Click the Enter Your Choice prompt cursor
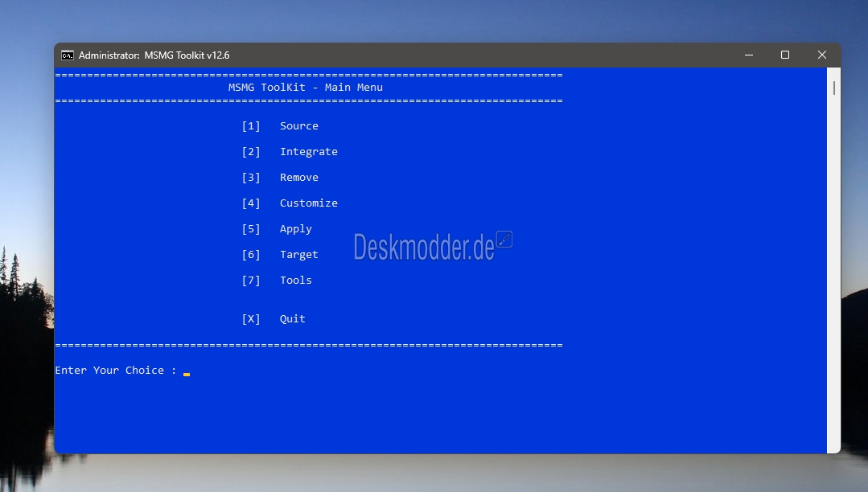The width and height of the screenshot is (868, 492). coord(187,375)
